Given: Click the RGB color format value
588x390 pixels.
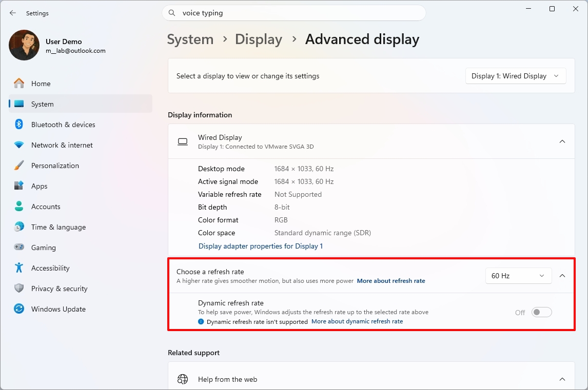Looking at the screenshot, I should pyautogui.click(x=281, y=220).
